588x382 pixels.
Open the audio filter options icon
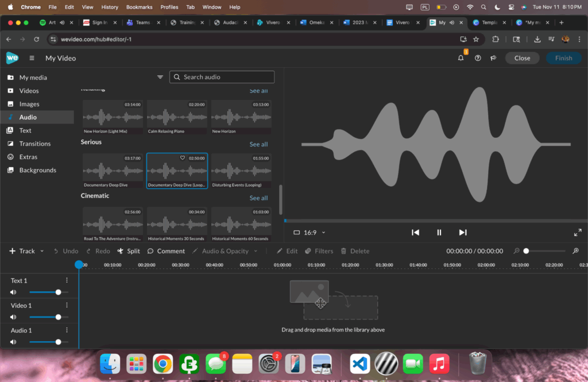(160, 77)
